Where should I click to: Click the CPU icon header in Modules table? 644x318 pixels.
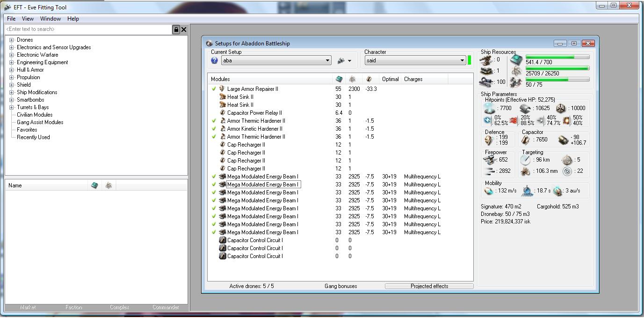pos(339,79)
